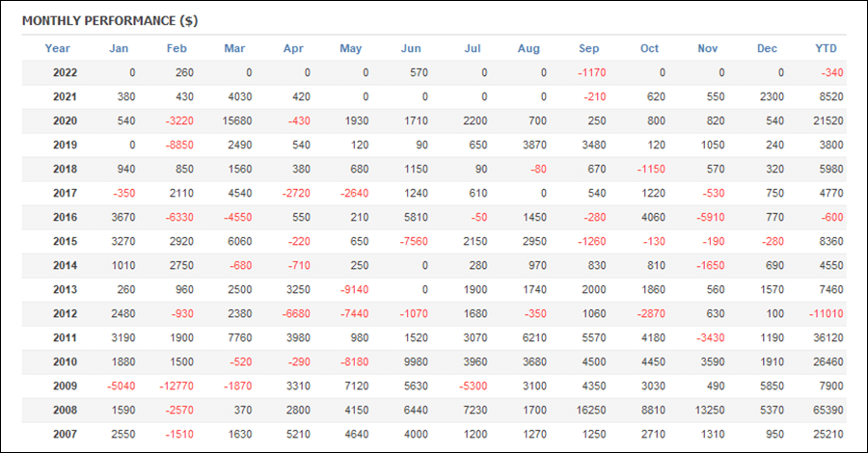Click the YTD column header
This screenshot has width=868, height=453.
click(826, 48)
